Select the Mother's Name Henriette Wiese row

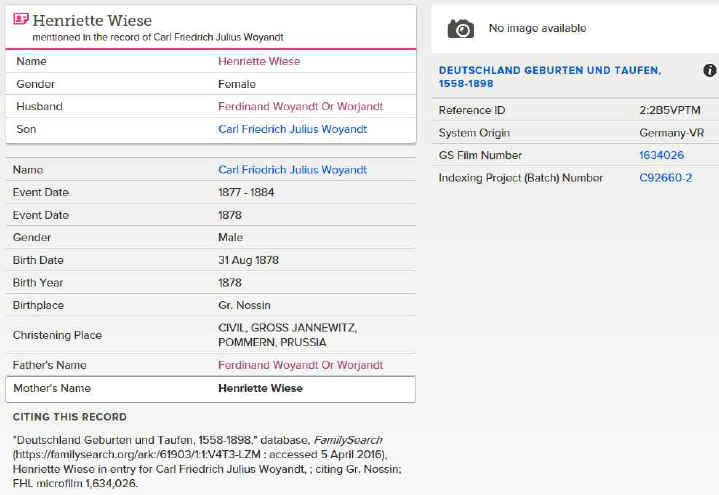pyautogui.click(x=210, y=389)
